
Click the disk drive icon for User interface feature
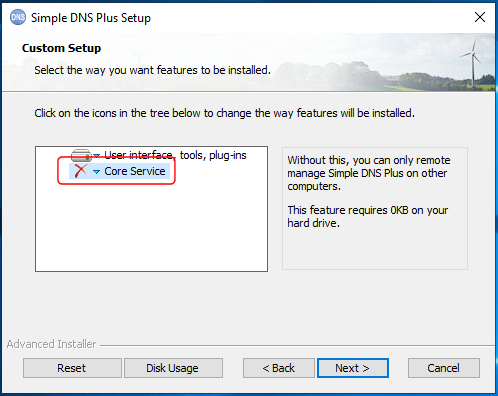tap(81, 155)
